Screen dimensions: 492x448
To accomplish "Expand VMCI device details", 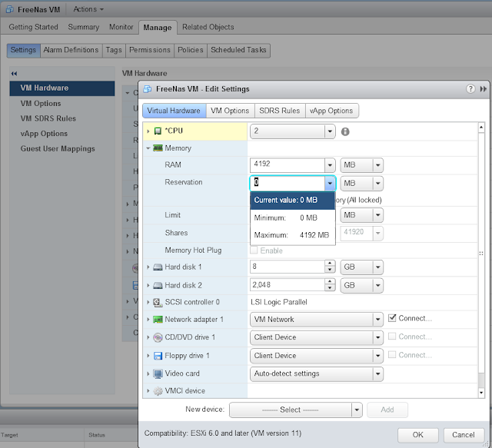I will 148,391.
